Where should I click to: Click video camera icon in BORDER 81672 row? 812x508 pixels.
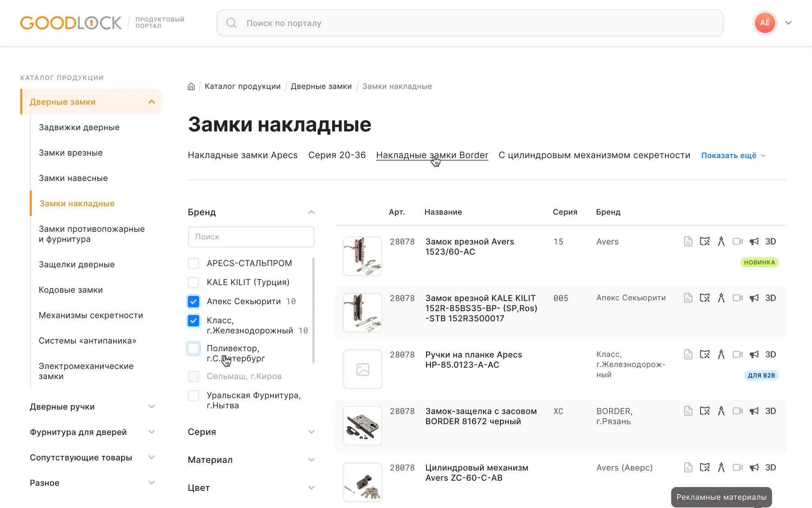click(x=738, y=411)
